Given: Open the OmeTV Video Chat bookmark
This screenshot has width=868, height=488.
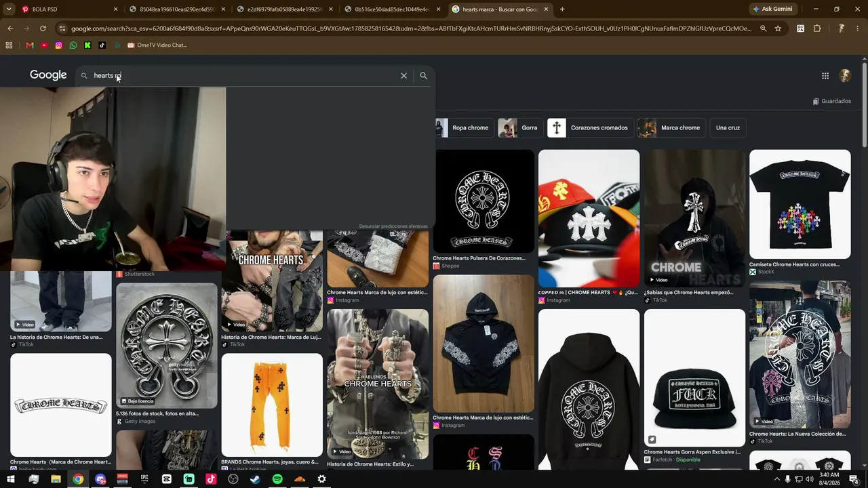Looking at the screenshot, I should click(157, 45).
